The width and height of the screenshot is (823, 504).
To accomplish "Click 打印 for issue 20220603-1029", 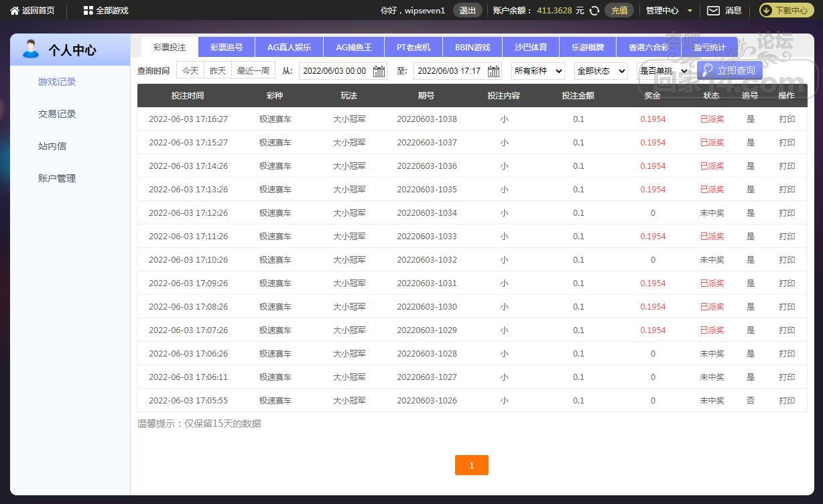I will pyautogui.click(x=787, y=330).
